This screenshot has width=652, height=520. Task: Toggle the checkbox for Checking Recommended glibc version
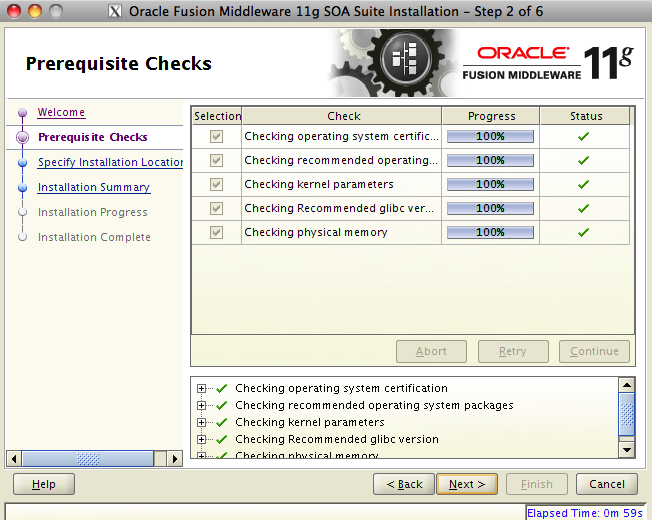[216, 209]
